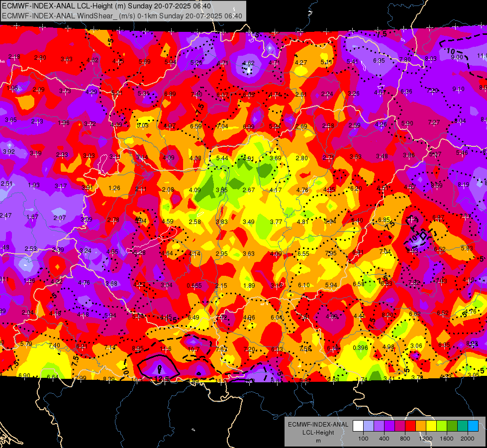487x448 pixels.
Task: Select the red swatch in the legend
Action: 410,426
